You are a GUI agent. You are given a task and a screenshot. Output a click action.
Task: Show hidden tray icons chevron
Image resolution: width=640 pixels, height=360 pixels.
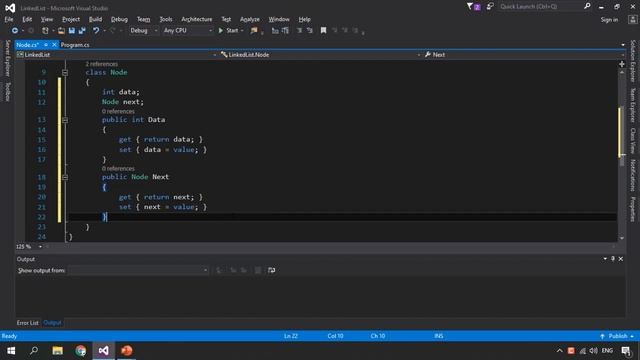(x=560, y=351)
